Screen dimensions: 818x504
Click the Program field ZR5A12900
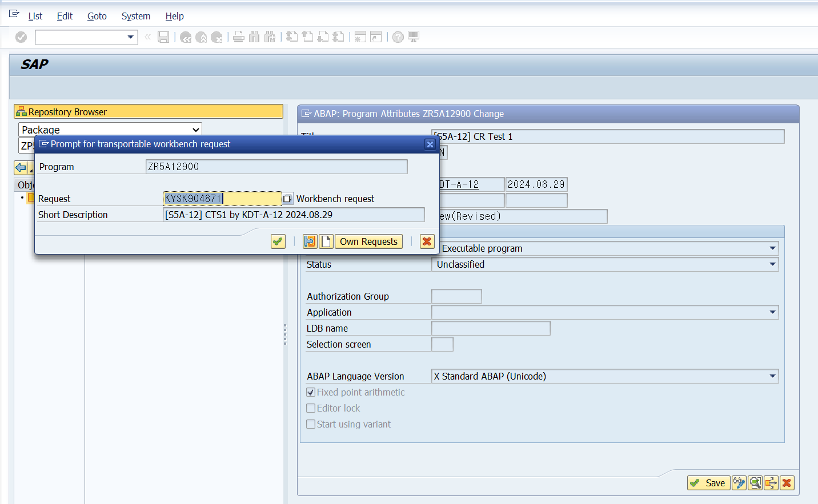point(276,167)
